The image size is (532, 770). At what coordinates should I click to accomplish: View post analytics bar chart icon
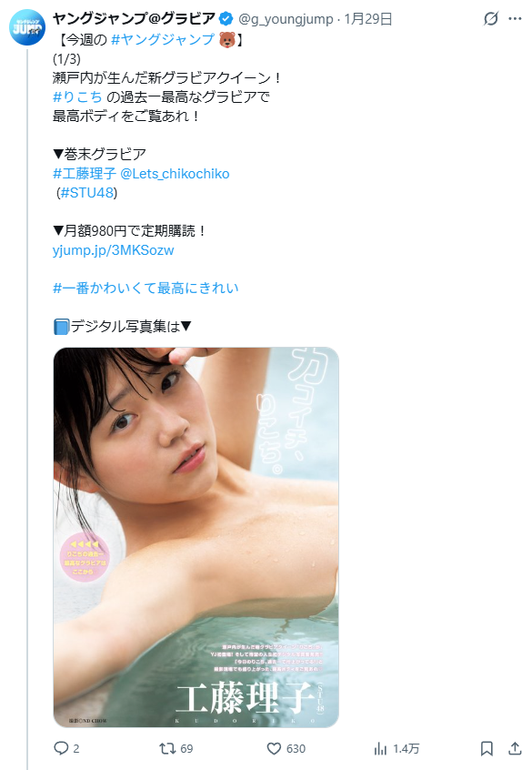380,748
